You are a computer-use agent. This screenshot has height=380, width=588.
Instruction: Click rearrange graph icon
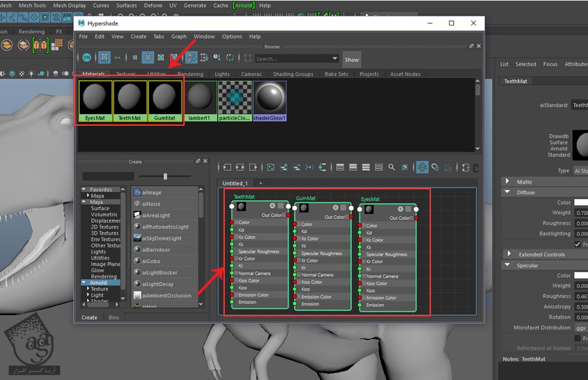[x=309, y=167]
